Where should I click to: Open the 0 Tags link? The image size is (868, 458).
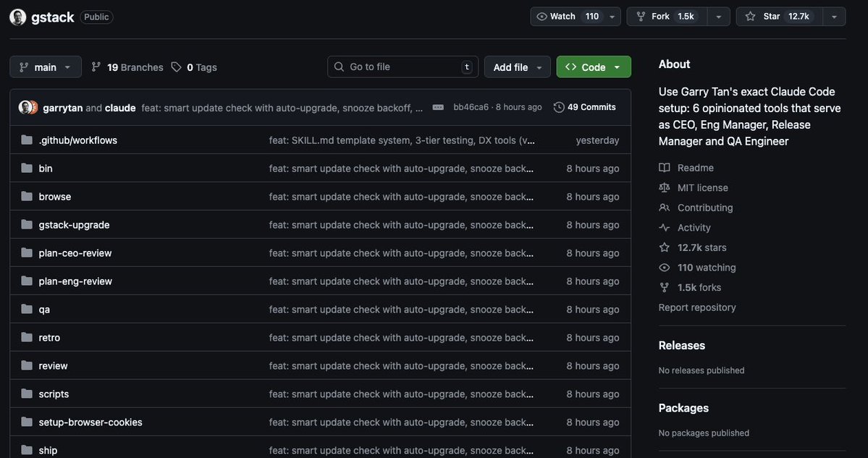click(x=194, y=67)
